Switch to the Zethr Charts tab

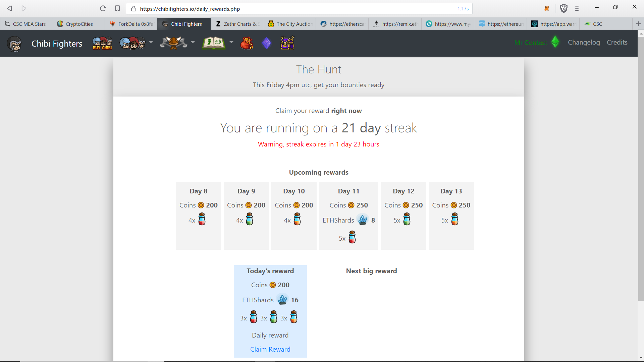pos(237,24)
